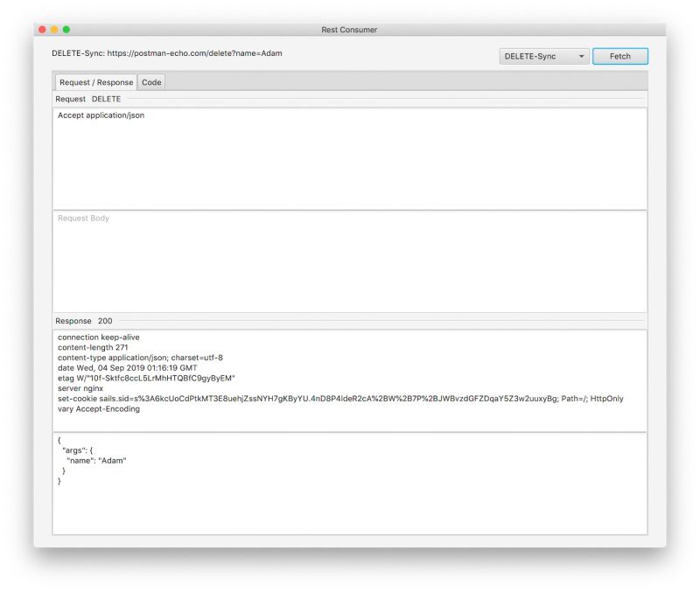Click the etag header value
The width and height of the screenshot is (700, 592).
(x=145, y=377)
